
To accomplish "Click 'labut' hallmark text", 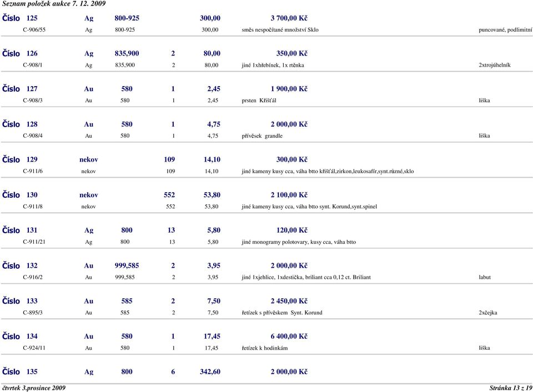I will 485,277.
